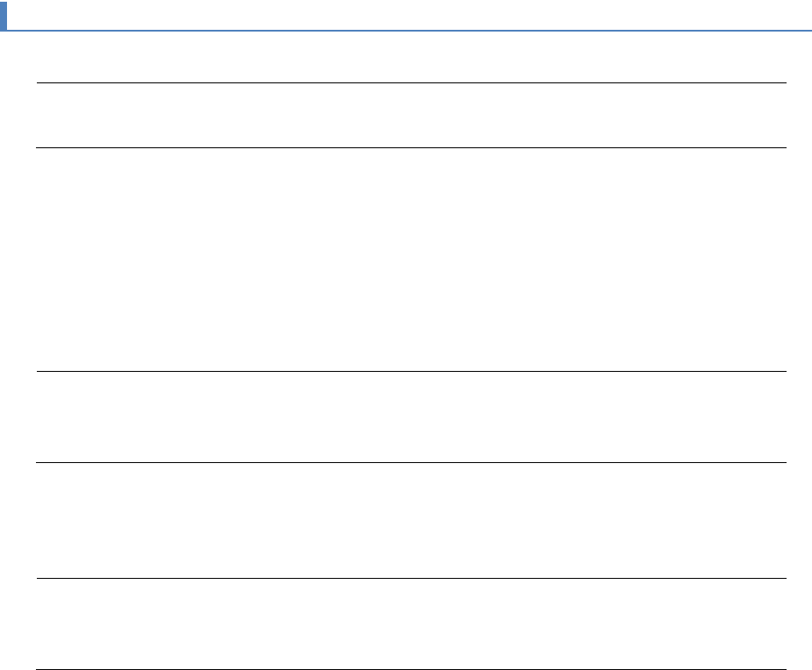This screenshot has height=670, width=812.
Task: Select the last blank table row
Action: click(410, 624)
